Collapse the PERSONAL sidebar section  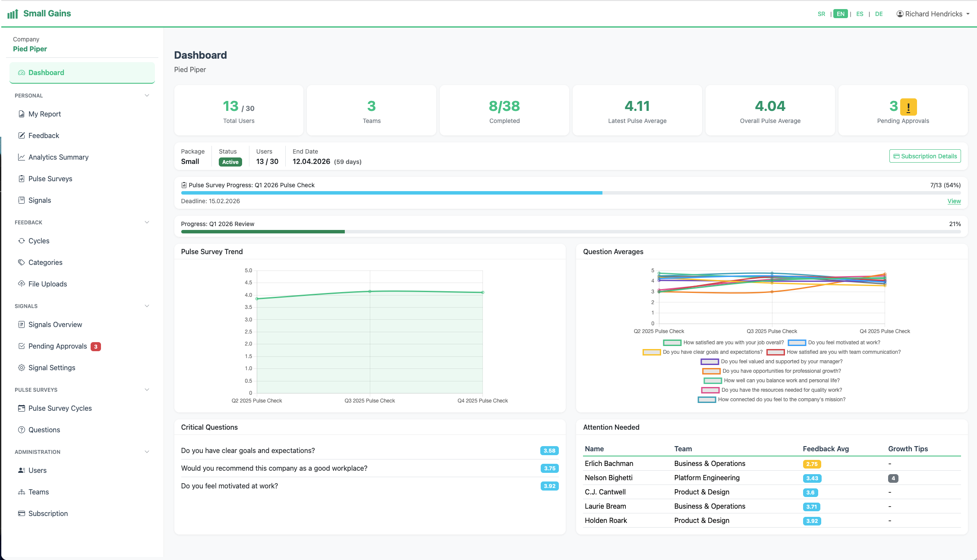(x=147, y=95)
